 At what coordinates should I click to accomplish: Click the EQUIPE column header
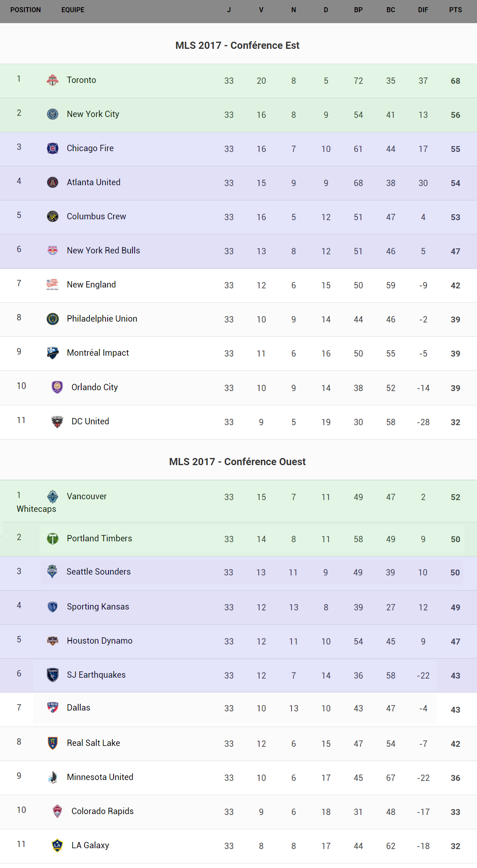coord(73,10)
